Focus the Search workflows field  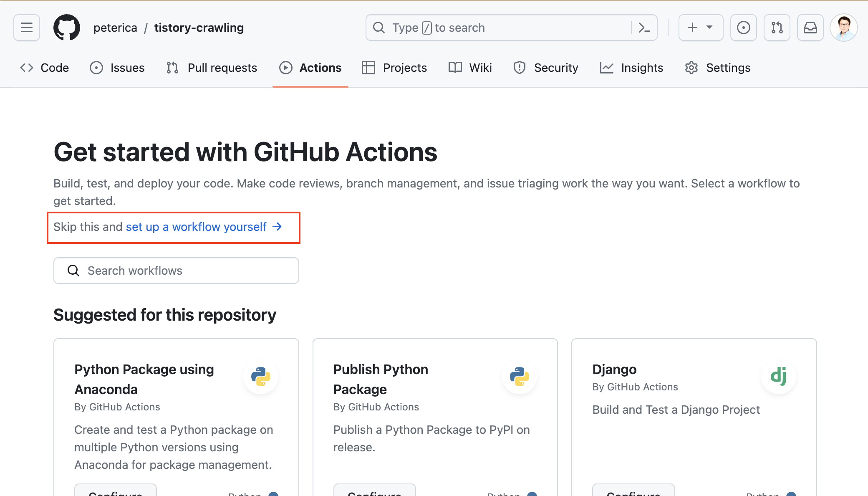(176, 271)
